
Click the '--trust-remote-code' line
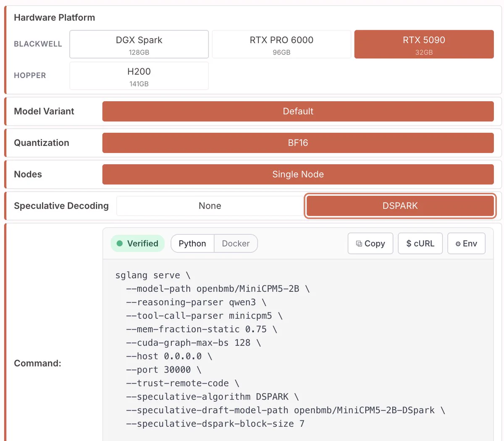pos(183,383)
